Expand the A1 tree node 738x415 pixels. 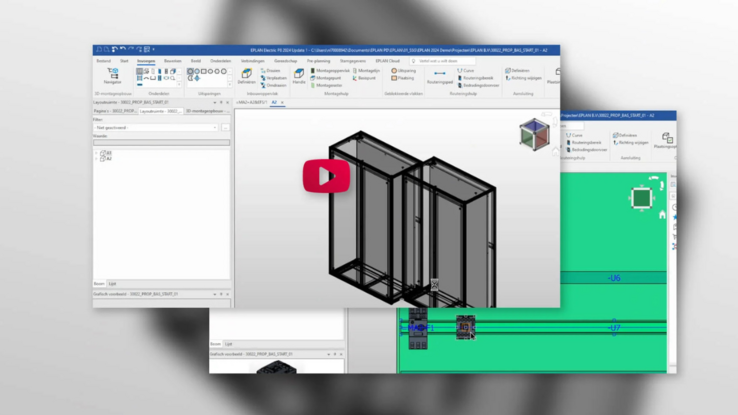coord(96,153)
